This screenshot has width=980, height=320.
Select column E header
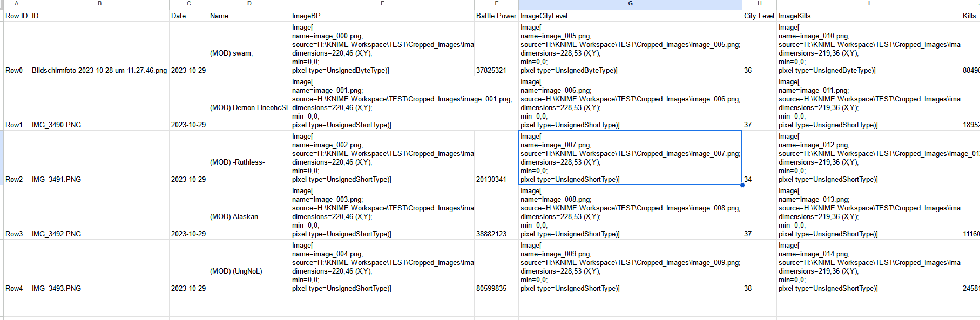pyautogui.click(x=382, y=4)
